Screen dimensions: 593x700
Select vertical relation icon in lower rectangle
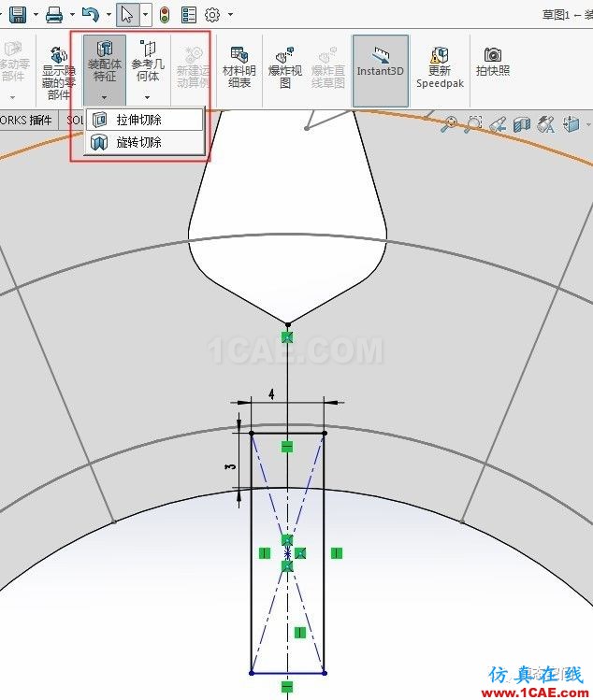coord(300,633)
